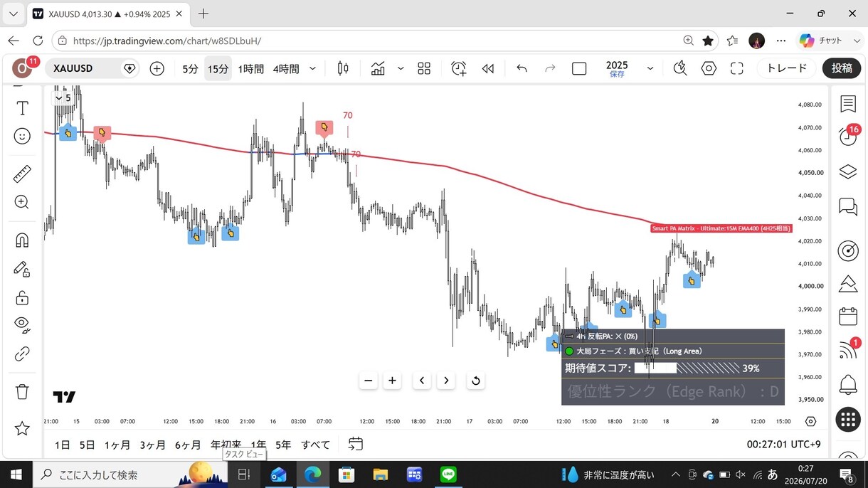This screenshot has height=488, width=868.
Task: Open the apps grid button in sidebar
Action: 848,420
